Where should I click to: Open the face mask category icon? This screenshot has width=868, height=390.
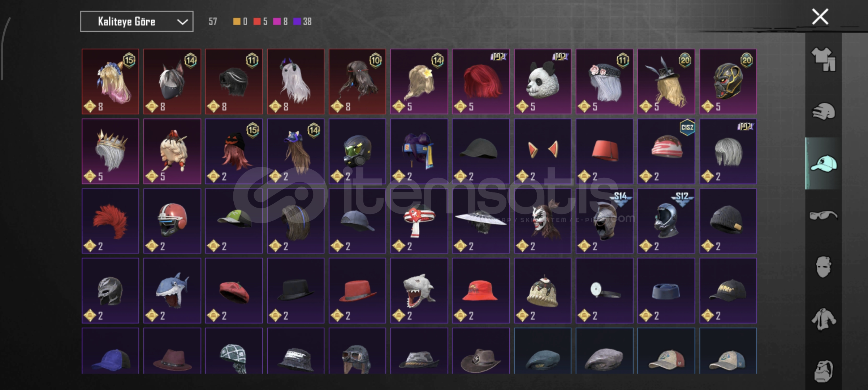(823, 267)
